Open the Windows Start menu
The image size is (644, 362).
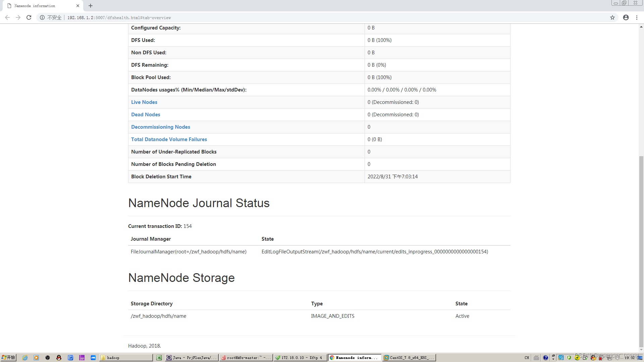click(8, 358)
